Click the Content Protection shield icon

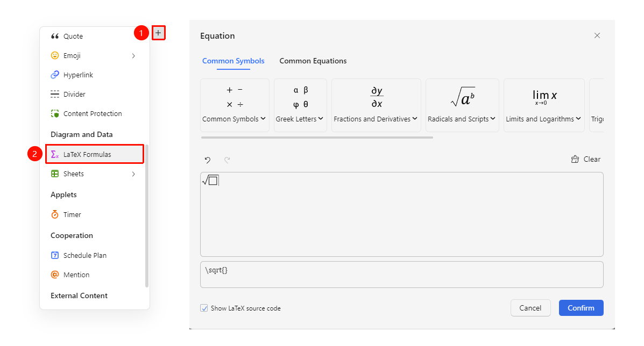pos(55,113)
